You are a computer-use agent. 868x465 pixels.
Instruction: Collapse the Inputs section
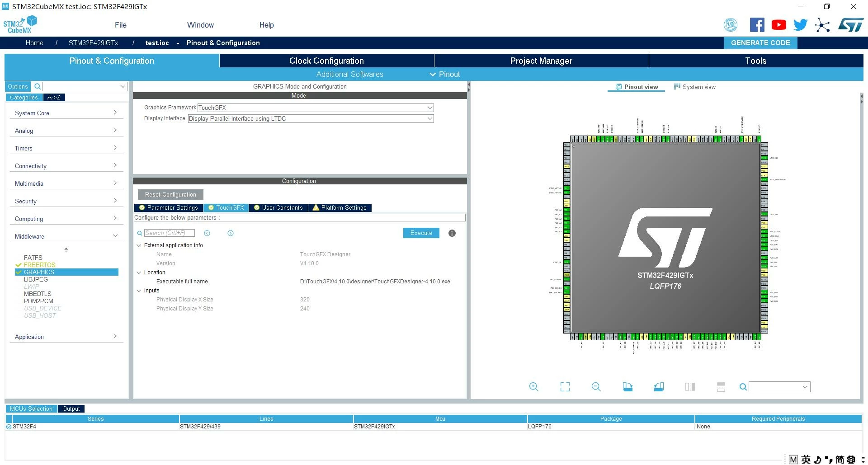tap(139, 291)
